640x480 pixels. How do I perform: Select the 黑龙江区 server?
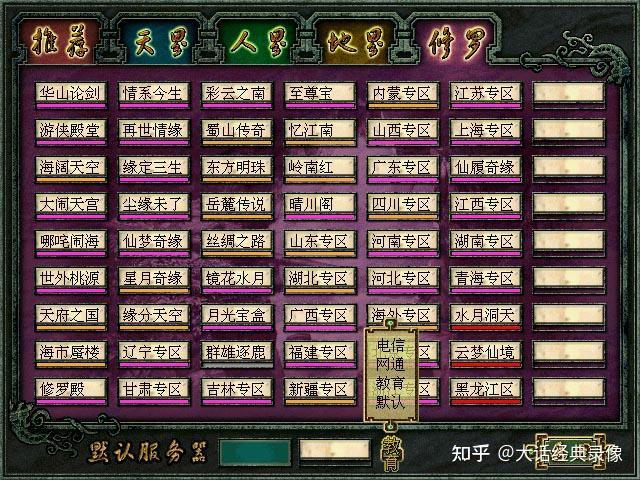coord(485,391)
